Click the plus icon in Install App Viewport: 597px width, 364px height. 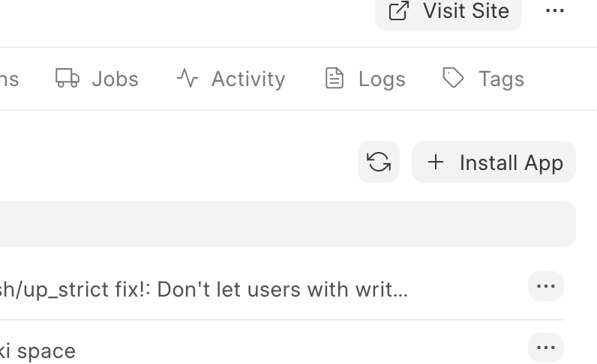coord(436,162)
